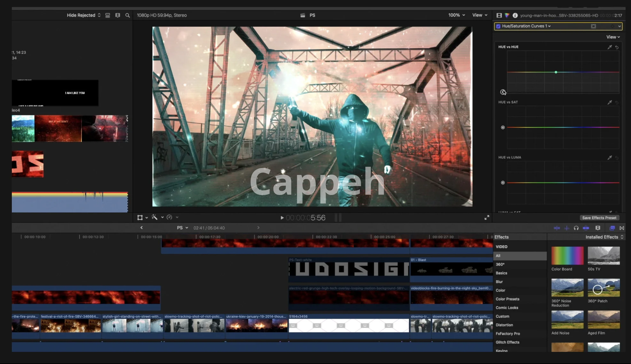
Task: Toggle snapping in the timeline toolbar
Action: coord(586,228)
